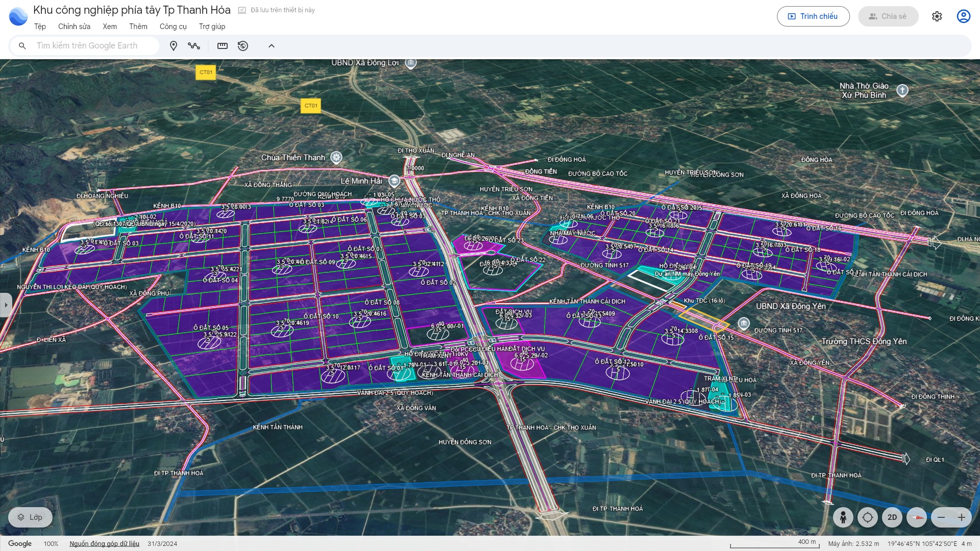Click the lower CT01 highway shield
The height and width of the screenshot is (551, 980).
[310, 106]
